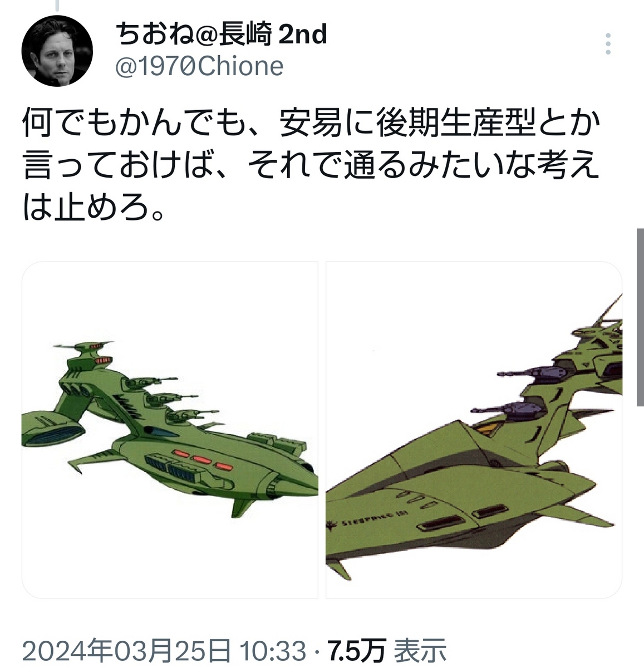Screen dimensions: 644x668
Task: View the 7.5万 view count
Action: pyautogui.click(x=357, y=650)
